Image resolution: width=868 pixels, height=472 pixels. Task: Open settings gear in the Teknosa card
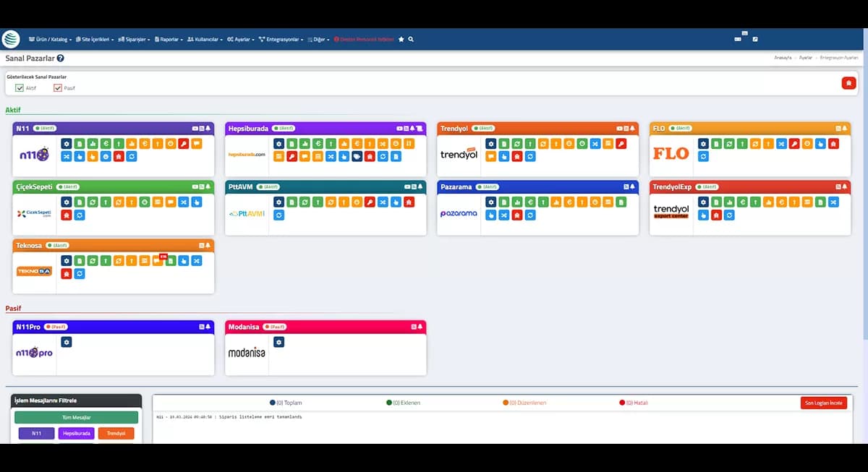coord(66,260)
